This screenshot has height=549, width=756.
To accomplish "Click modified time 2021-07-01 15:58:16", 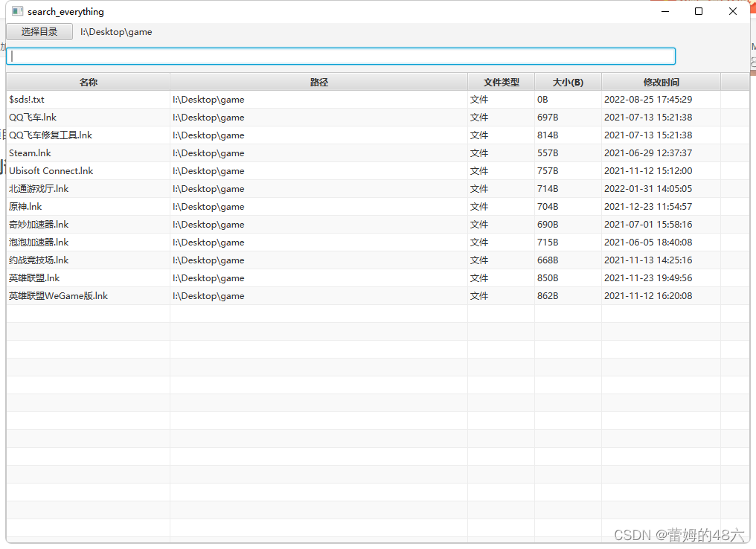I will (648, 224).
